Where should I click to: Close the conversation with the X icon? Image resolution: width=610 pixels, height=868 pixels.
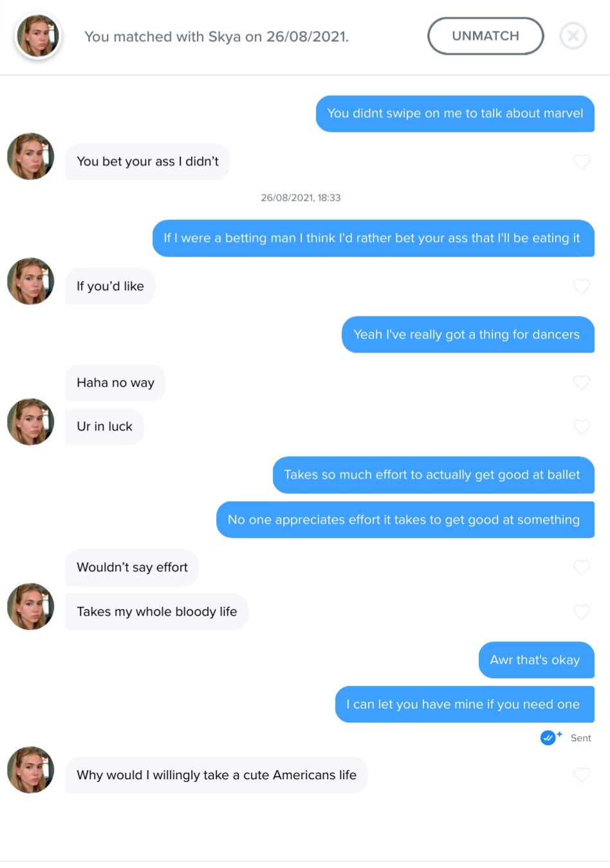pyautogui.click(x=573, y=36)
